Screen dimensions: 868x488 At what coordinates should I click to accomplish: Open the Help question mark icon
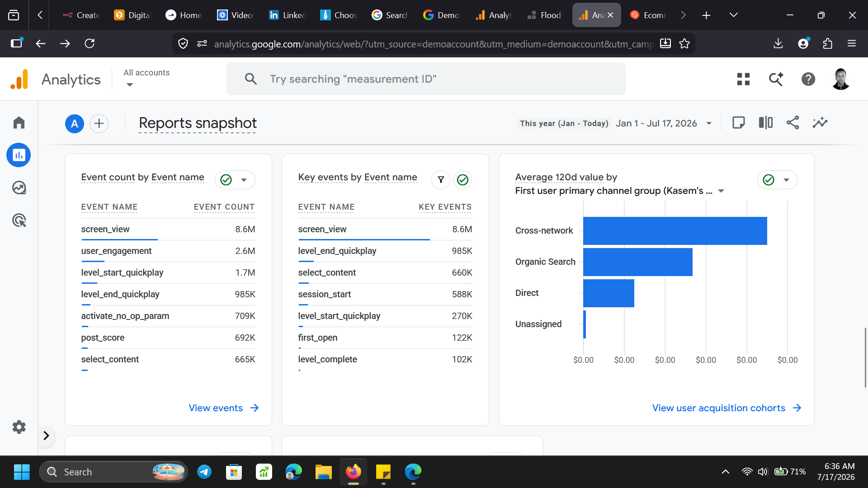click(808, 79)
